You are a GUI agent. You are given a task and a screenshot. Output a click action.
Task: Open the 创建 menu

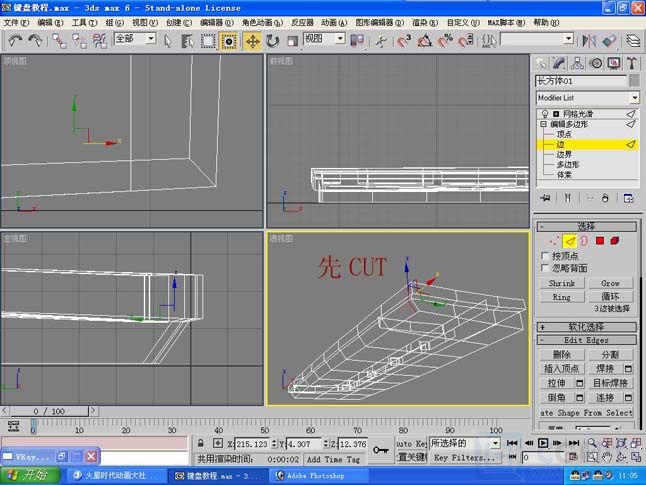(179, 23)
